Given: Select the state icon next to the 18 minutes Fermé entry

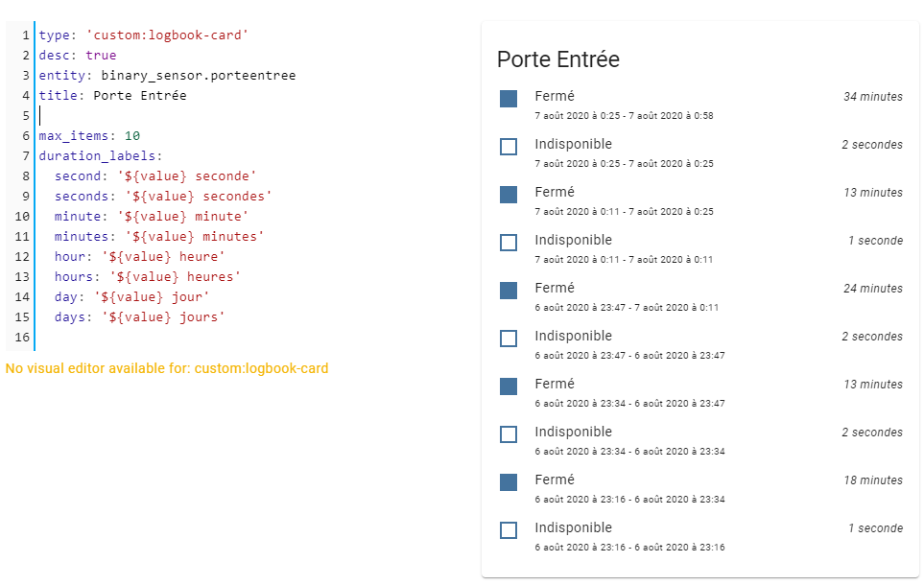Looking at the screenshot, I should point(508,481).
